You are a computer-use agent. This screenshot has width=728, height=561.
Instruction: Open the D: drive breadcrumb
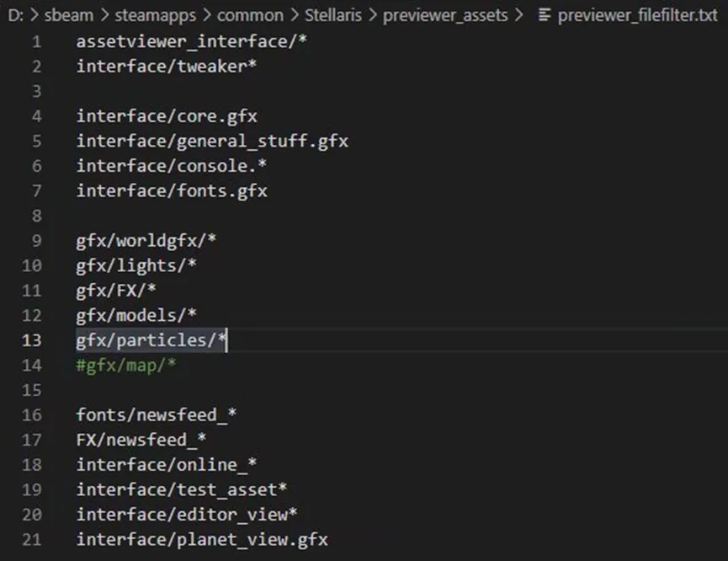(x=13, y=15)
